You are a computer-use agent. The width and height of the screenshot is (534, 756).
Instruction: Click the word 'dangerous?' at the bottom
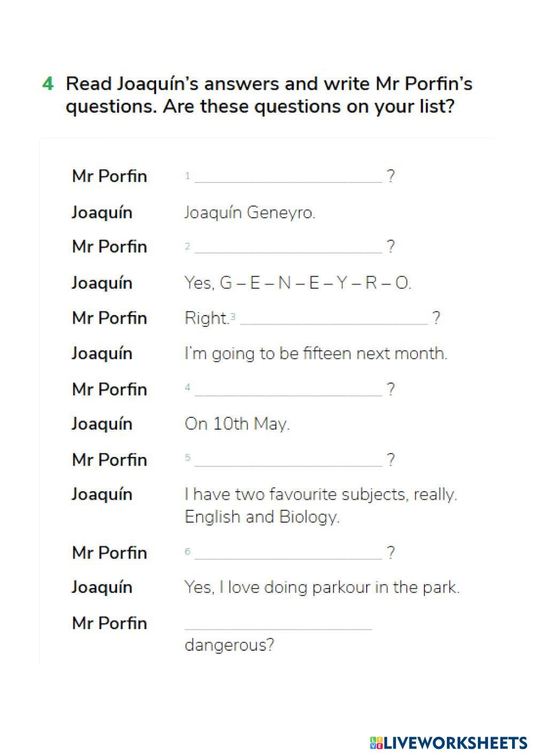pos(229,645)
